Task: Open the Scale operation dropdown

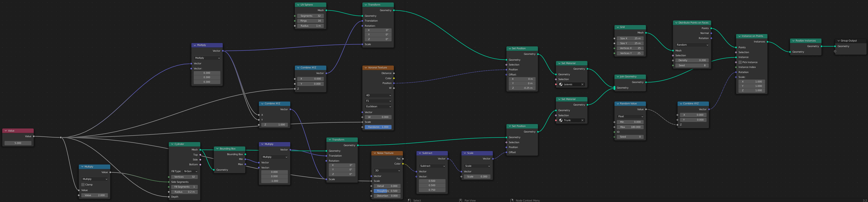Action: click(x=477, y=166)
